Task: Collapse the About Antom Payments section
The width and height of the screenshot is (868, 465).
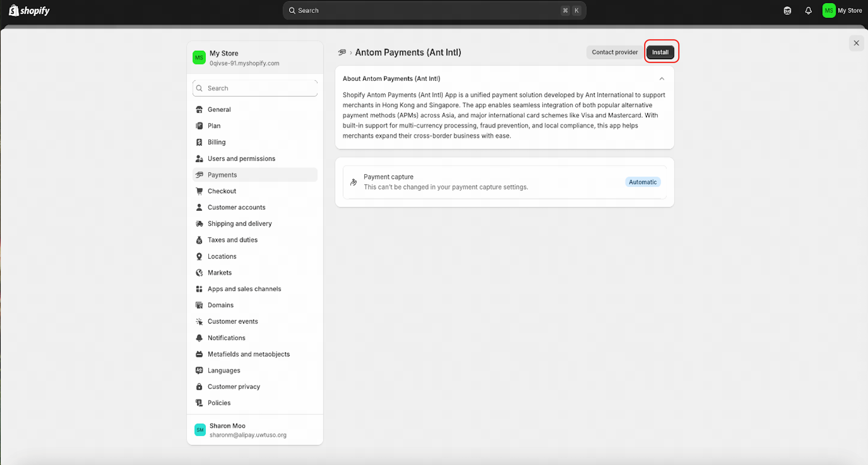Action: (662, 79)
